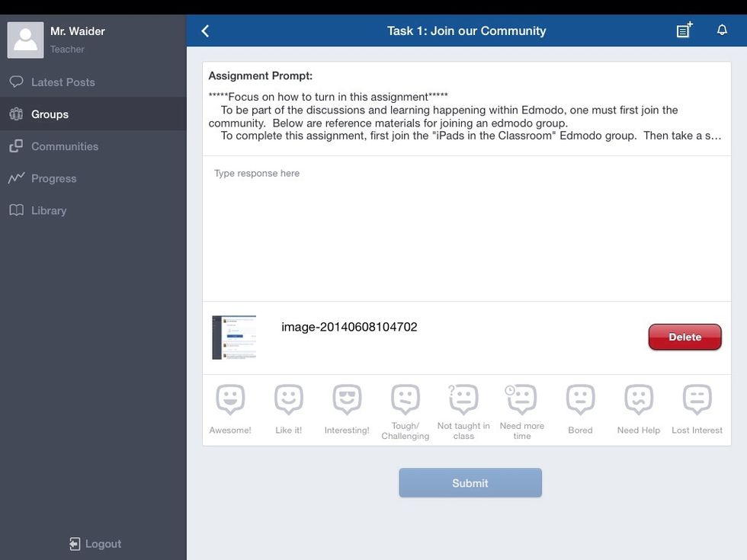
Task: Open Latest Posts in sidebar
Action: [x=63, y=82]
